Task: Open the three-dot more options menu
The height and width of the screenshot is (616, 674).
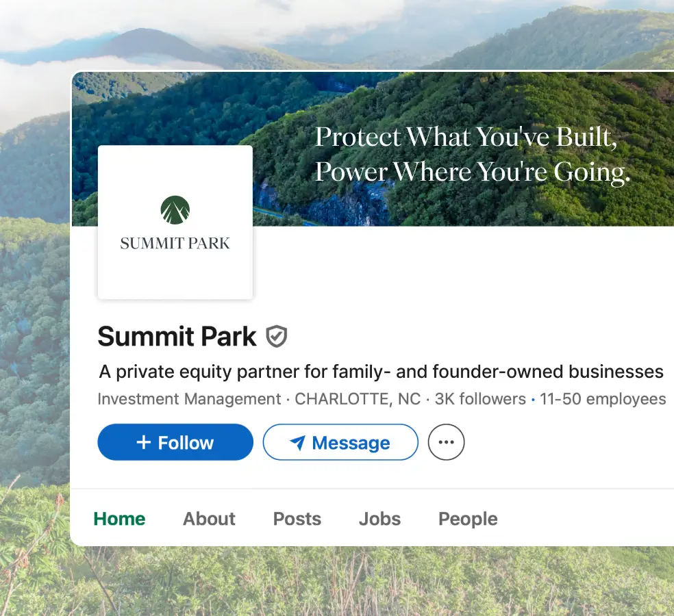Action: pyautogui.click(x=446, y=443)
